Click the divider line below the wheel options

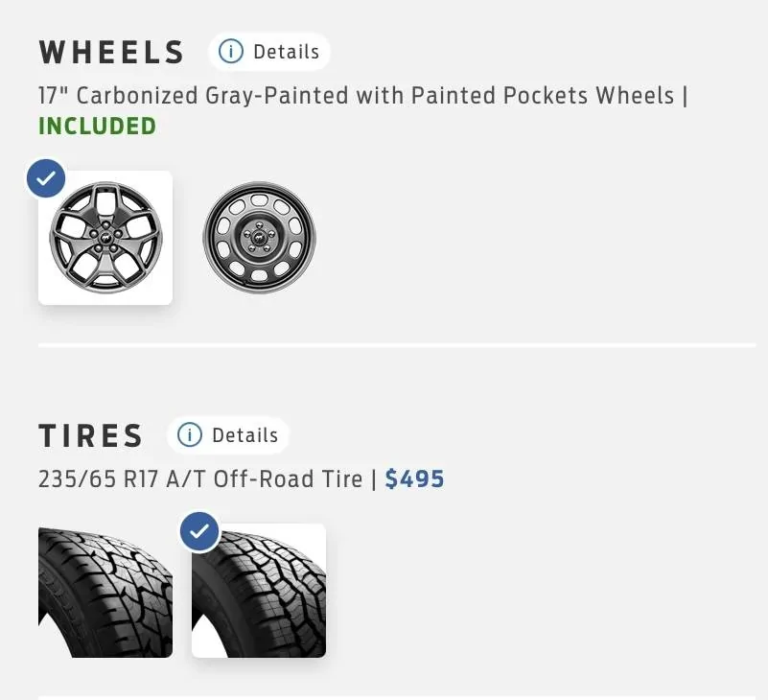pyautogui.click(x=397, y=344)
